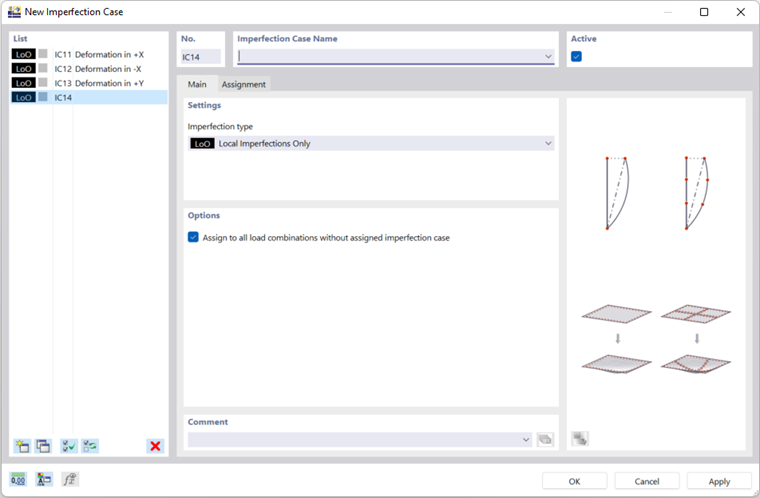Image resolution: width=760 pixels, height=498 pixels.
Task: Copy the selected imperfection case icon
Action: tap(43, 446)
